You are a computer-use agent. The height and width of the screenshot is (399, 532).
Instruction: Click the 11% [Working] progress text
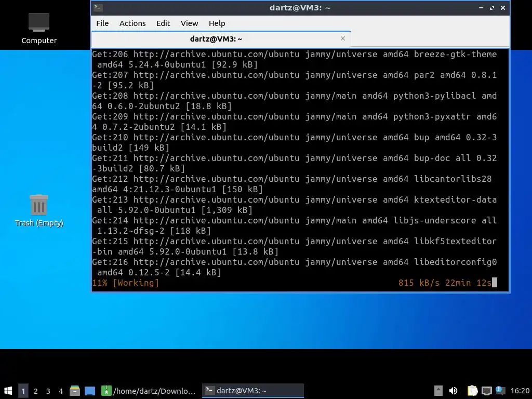tap(126, 283)
